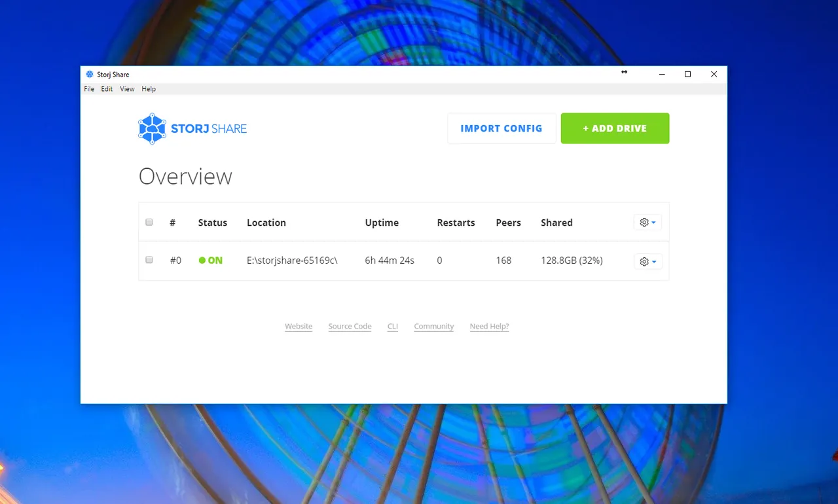Open the File menu

click(89, 89)
